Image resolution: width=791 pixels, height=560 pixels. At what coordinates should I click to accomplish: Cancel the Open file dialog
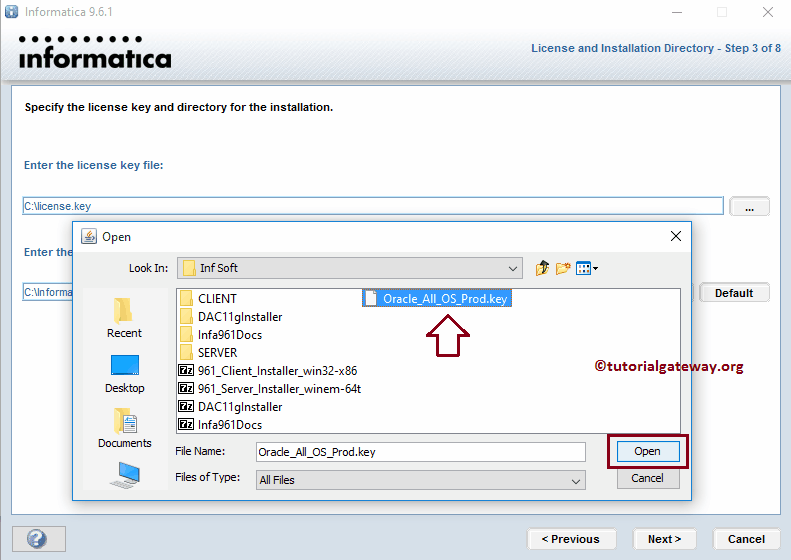[x=647, y=479]
